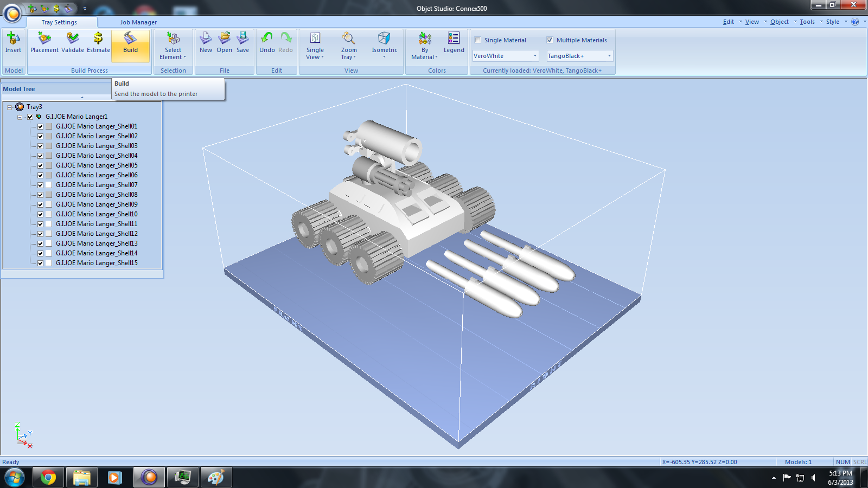This screenshot has width=868, height=488.
Task: Open Paint from the taskbar
Action: point(216,477)
